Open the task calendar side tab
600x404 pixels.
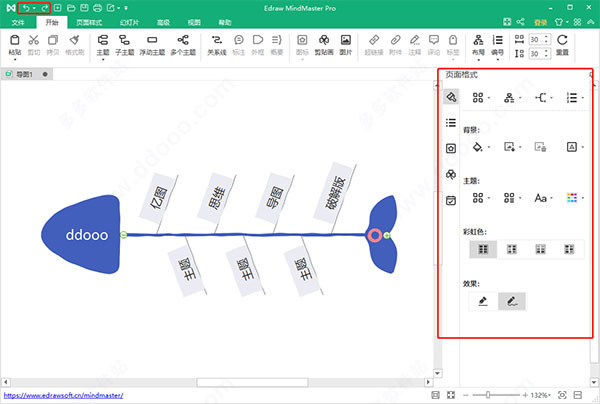pos(450,201)
